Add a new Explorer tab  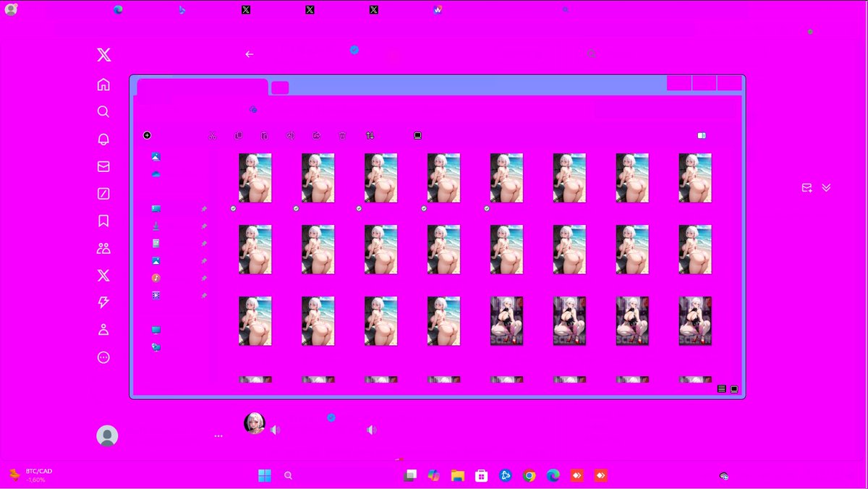(x=280, y=88)
